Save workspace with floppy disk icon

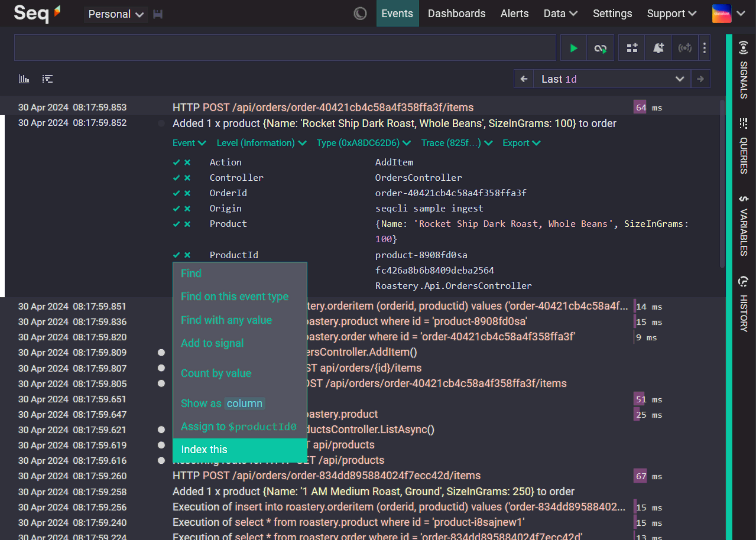tap(158, 14)
